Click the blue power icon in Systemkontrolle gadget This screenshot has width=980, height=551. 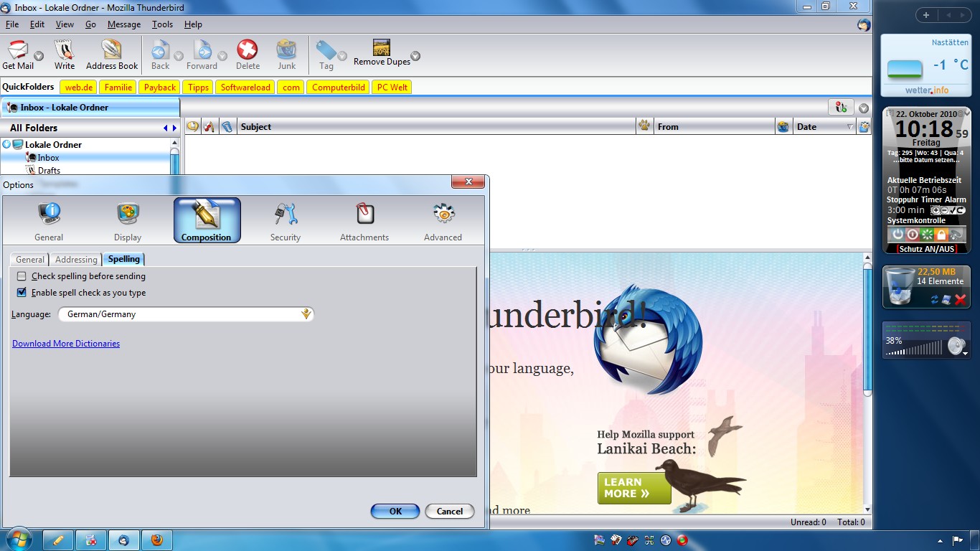point(897,235)
